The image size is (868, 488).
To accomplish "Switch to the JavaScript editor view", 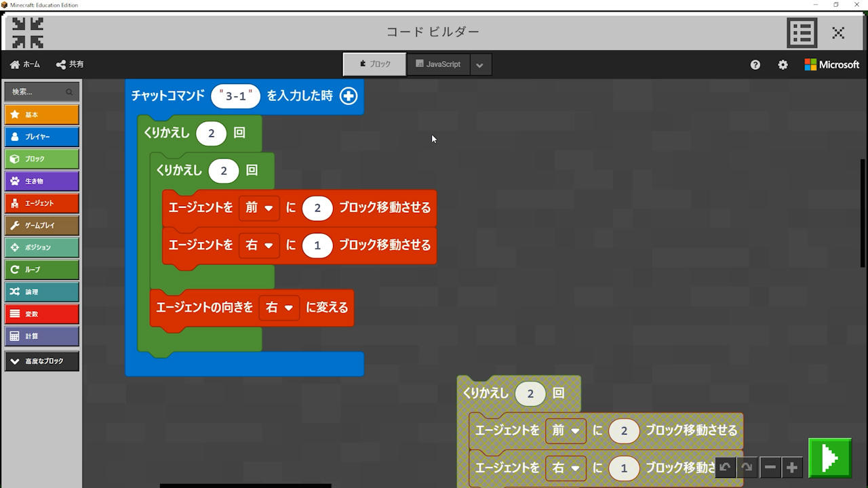I will 438,64.
